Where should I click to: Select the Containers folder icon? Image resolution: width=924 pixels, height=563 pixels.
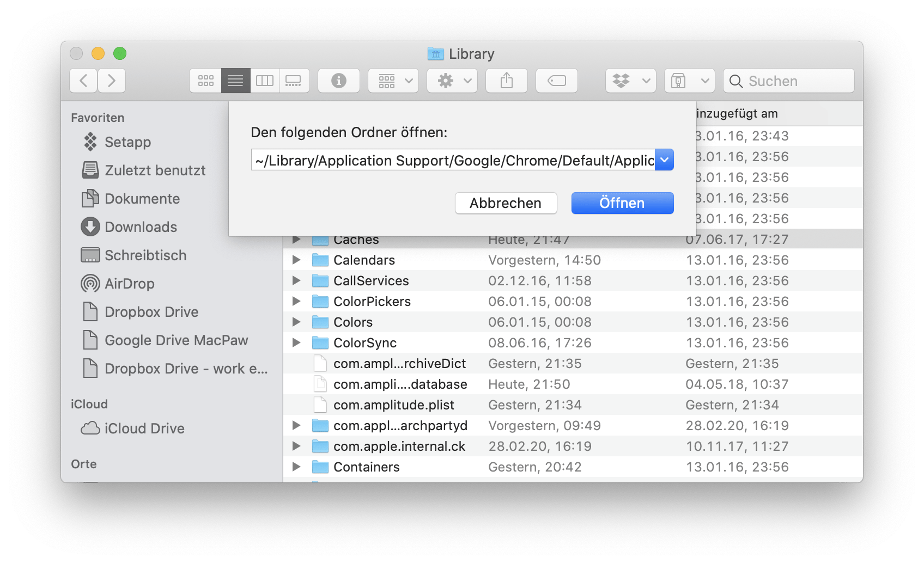[320, 467]
